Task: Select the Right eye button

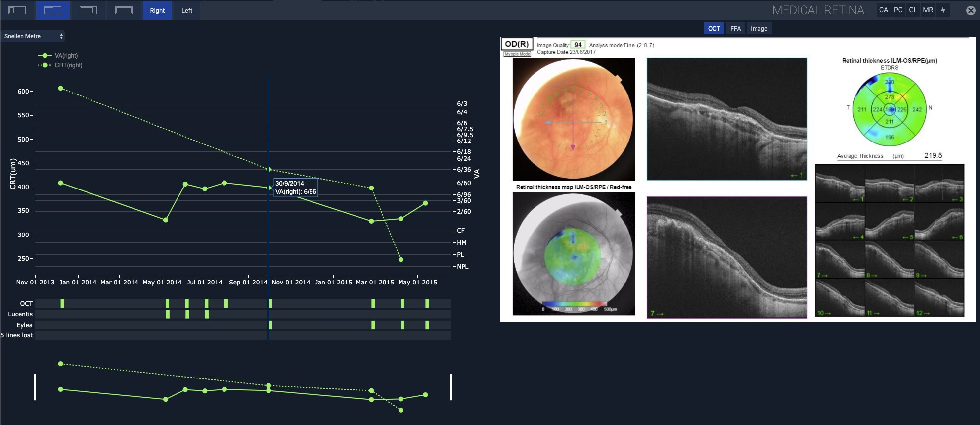Action: click(x=157, y=10)
